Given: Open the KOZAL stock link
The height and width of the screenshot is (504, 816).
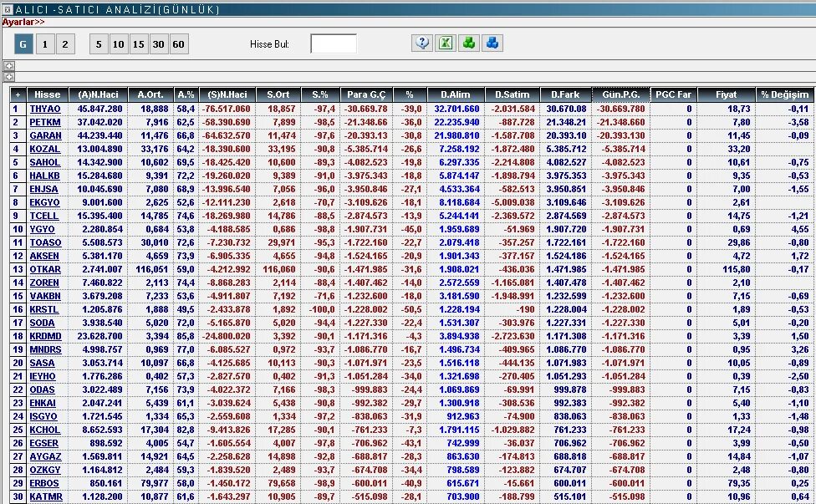Looking at the screenshot, I should [44, 149].
